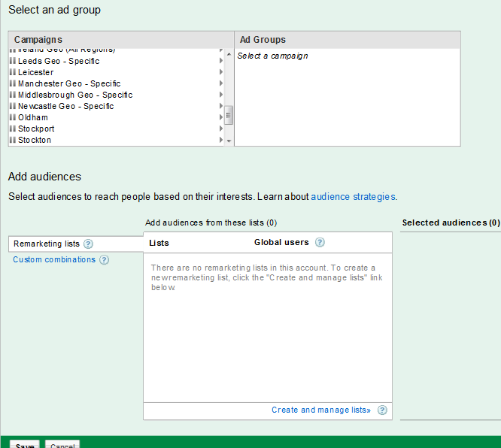The width and height of the screenshot is (501, 448).
Task: Open the audience strategies link
Action: (x=353, y=197)
